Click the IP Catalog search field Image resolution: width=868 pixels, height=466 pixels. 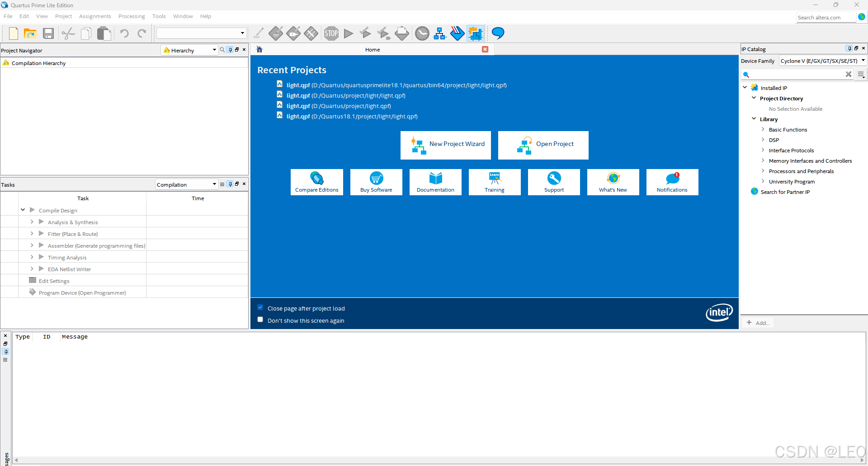[x=798, y=74]
